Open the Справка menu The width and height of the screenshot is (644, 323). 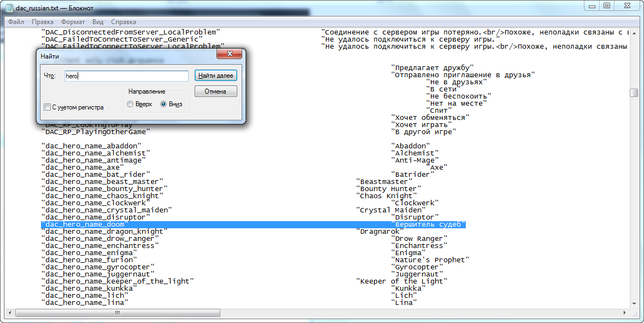pos(124,22)
